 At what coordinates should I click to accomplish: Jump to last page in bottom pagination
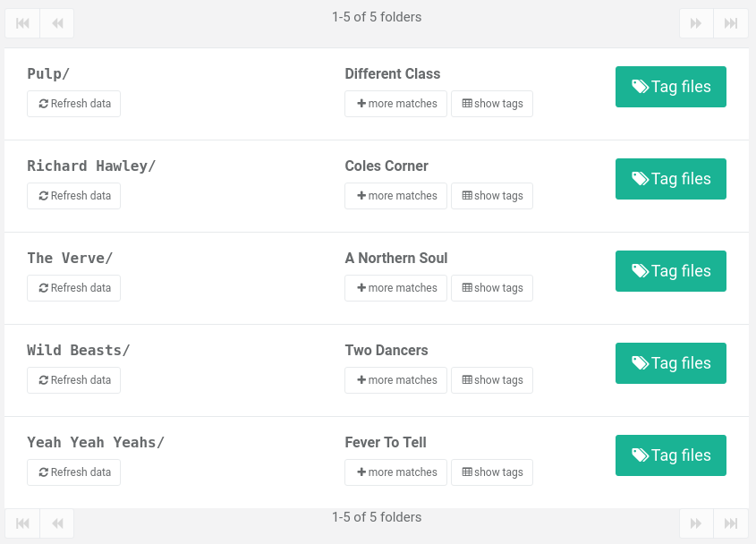[x=731, y=523]
